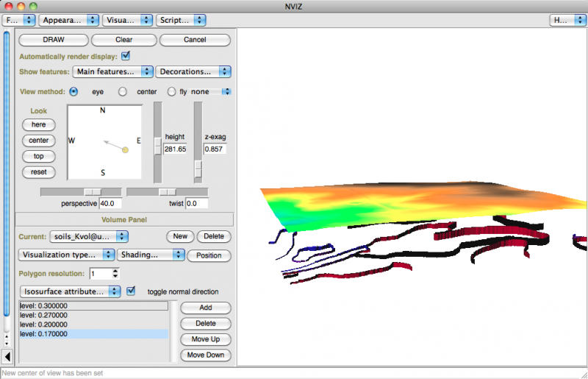Open the Visualization type dropdown
The height and width of the screenshot is (379, 588).
pyautogui.click(x=65, y=255)
